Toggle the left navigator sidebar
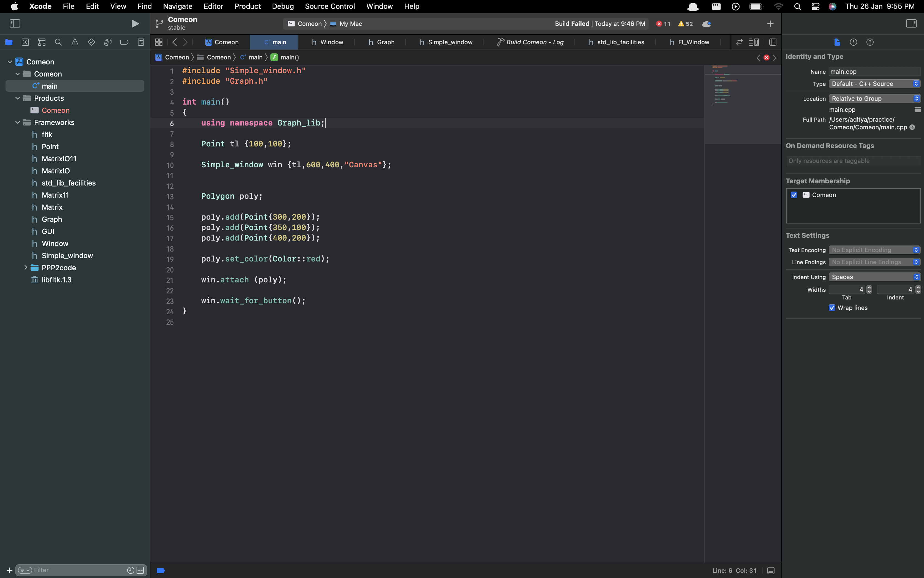924x578 pixels. pyautogui.click(x=15, y=24)
